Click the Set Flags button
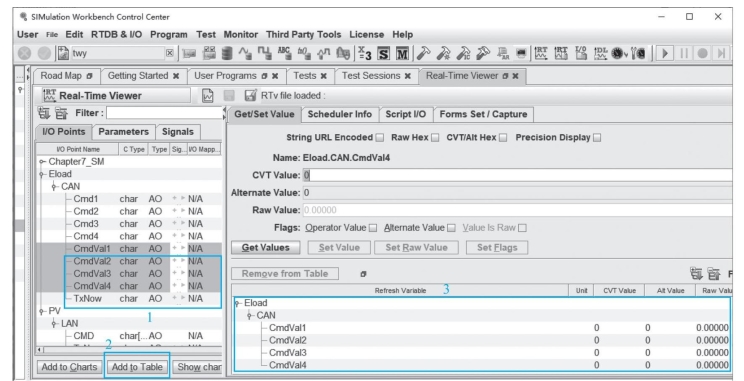744x381 pixels. tap(497, 248)
